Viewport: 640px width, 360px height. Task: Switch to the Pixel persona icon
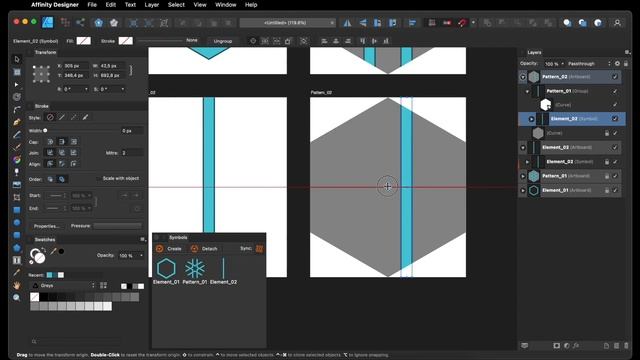click(65, 22)
